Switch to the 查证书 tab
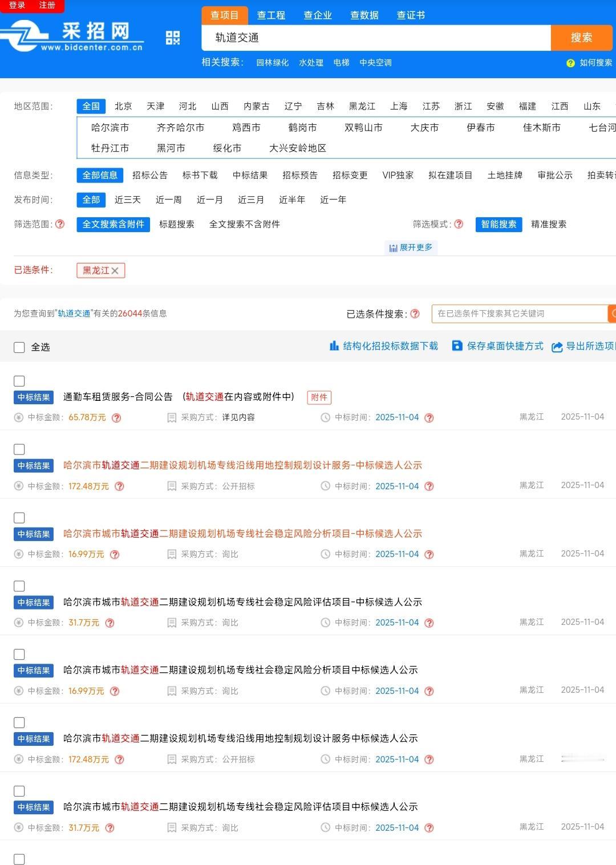Screen dimensions: 616x865 411,15
